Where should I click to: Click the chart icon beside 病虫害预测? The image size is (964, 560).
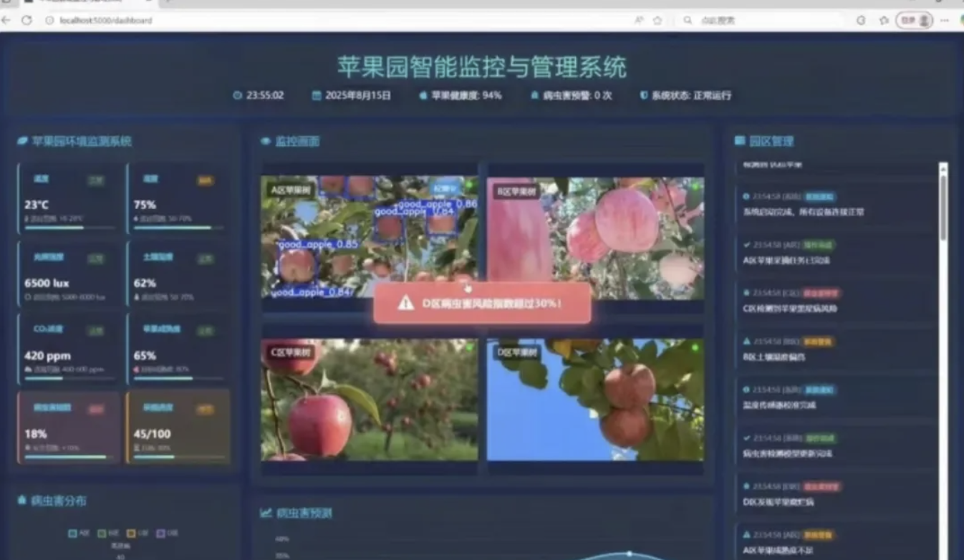tap(266, 513)
